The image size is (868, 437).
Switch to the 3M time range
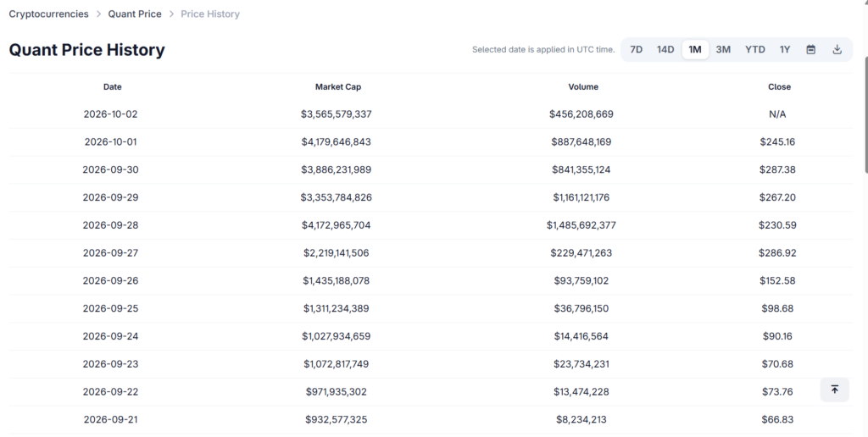click(x=723, y=50)
